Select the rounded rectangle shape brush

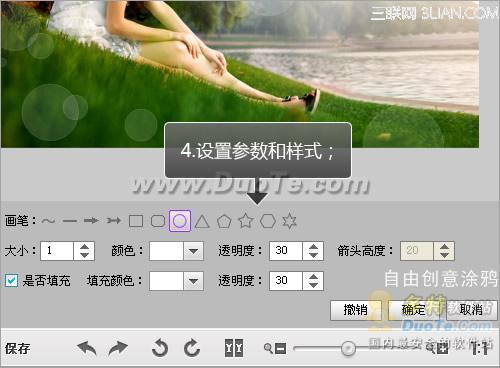[158, 221]
